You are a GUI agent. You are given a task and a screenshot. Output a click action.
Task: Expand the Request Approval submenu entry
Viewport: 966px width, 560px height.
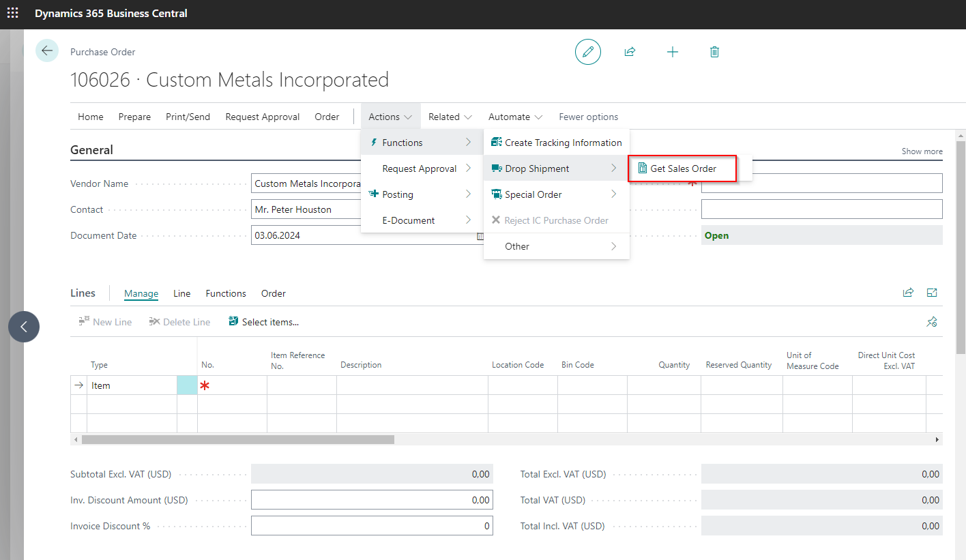click(x=422, y=168)
